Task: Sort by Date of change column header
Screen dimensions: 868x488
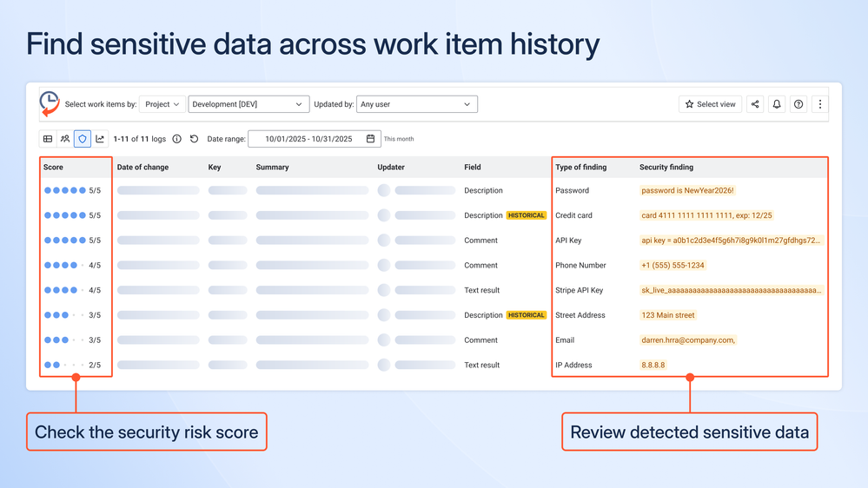Action: click(142, 167)
